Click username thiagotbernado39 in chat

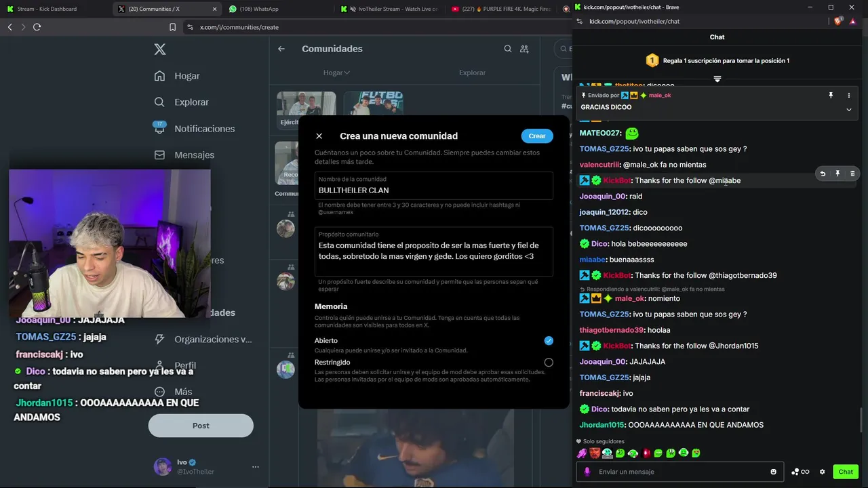pyautogui.click(x=611, y=330)
